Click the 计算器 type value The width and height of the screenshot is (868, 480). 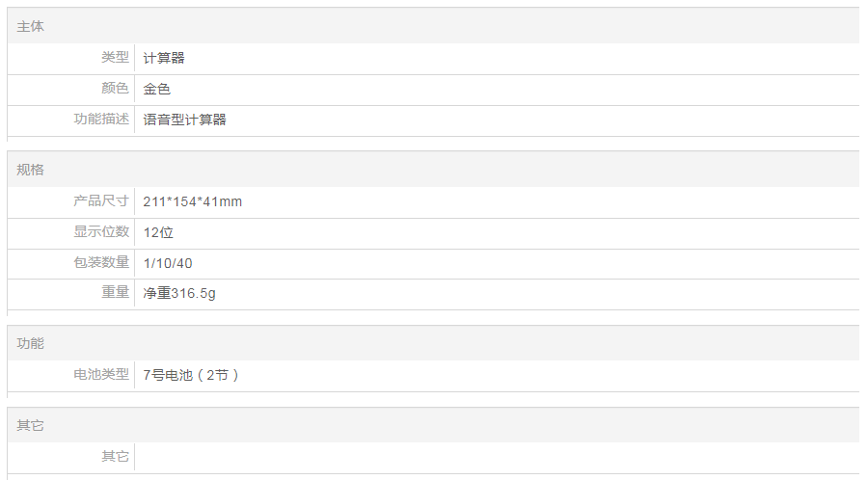(164, 58)
